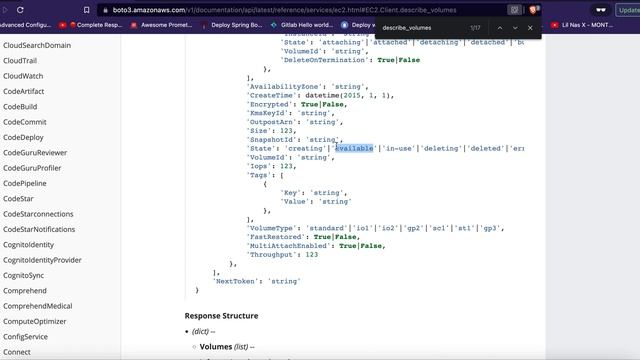640x360 pixels.
Task: Open CodeGuruReviewer in the sidebar
Action: coord(35,153)
